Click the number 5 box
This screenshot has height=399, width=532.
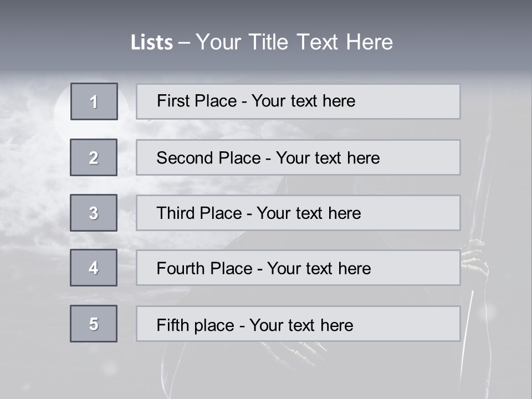point(94,324)
